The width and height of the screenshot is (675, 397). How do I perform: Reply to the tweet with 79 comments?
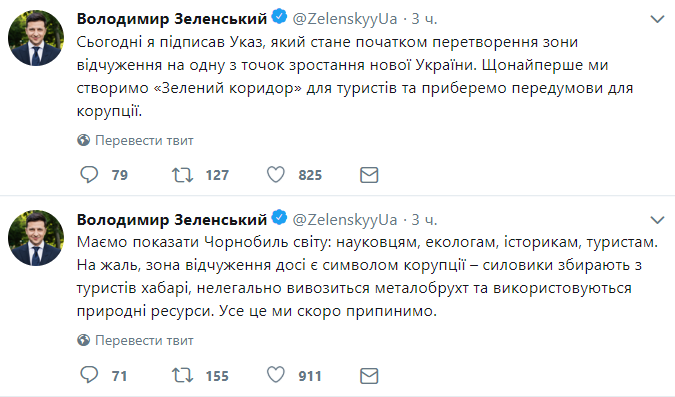click(90, 175)
